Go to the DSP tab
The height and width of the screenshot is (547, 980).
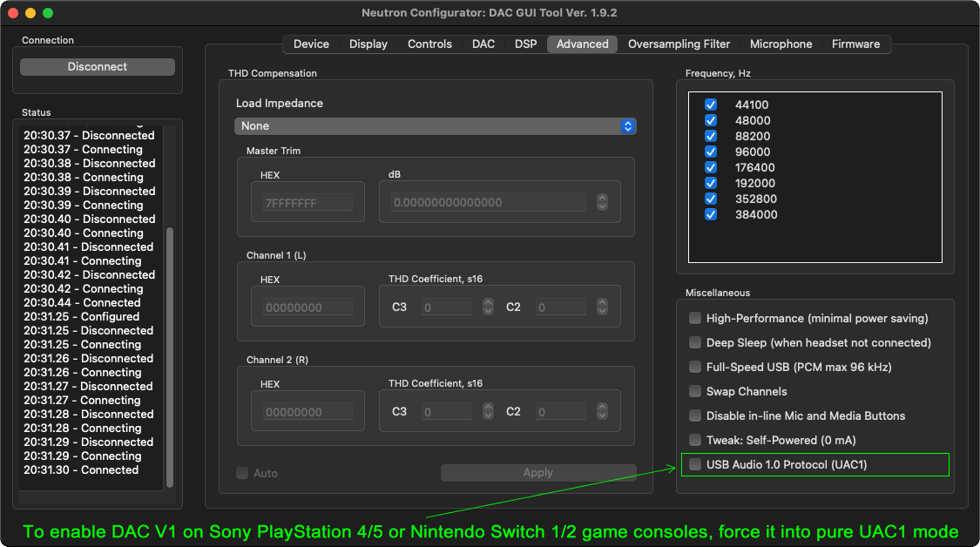(525, 44)
